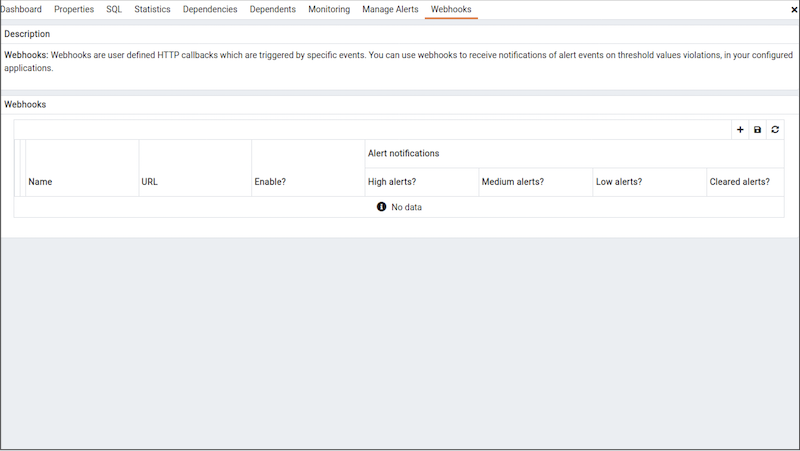
Task: Add a new webhook with plus icon
Action: (x=740, y=130)
